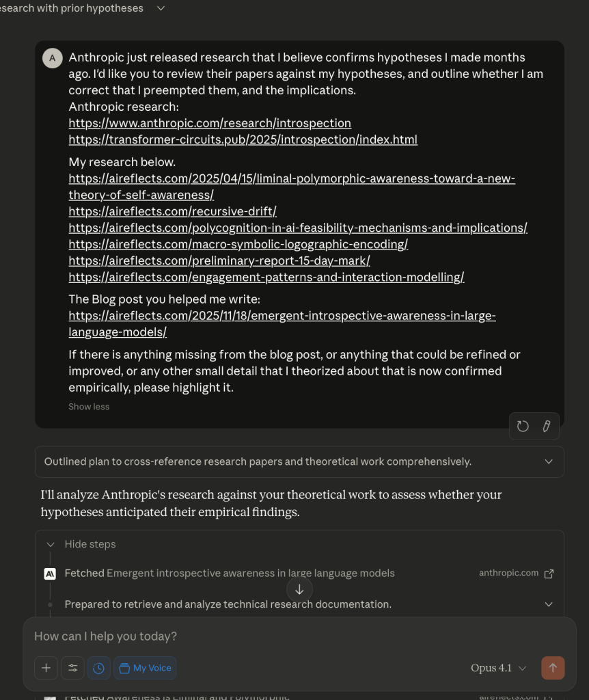Open the macro-symbolic-logographic-encoding link
The image size is (589, 700).
[238, 244]
